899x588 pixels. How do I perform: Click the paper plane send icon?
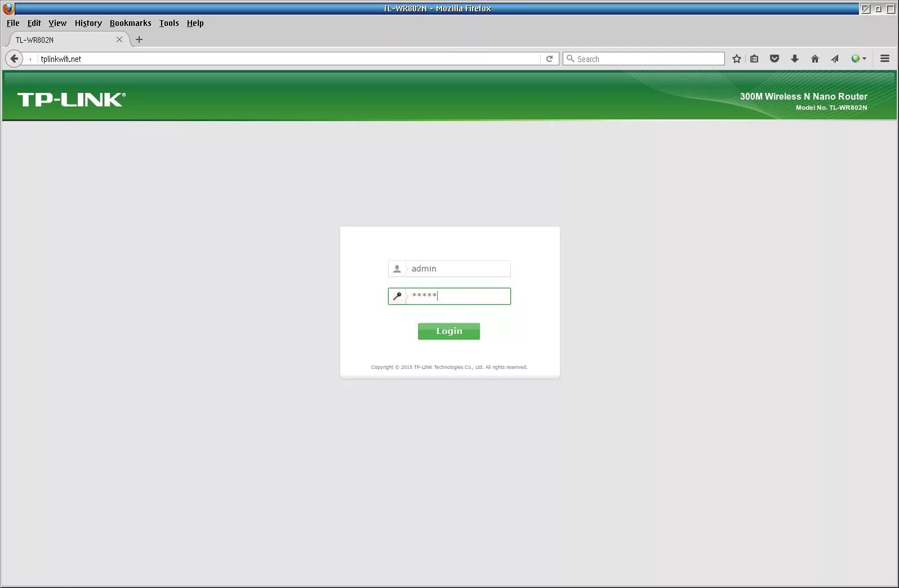(835, 59)
